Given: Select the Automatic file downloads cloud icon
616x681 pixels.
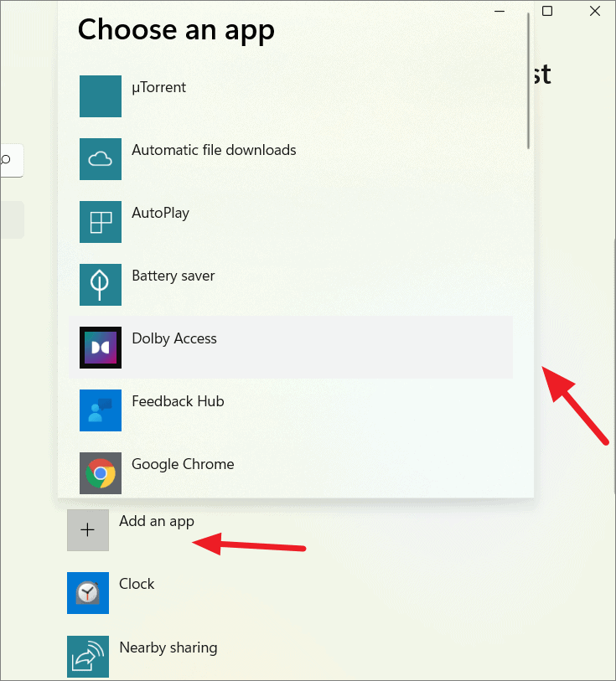Looking at the screenshot, I should tap(101, 159).
